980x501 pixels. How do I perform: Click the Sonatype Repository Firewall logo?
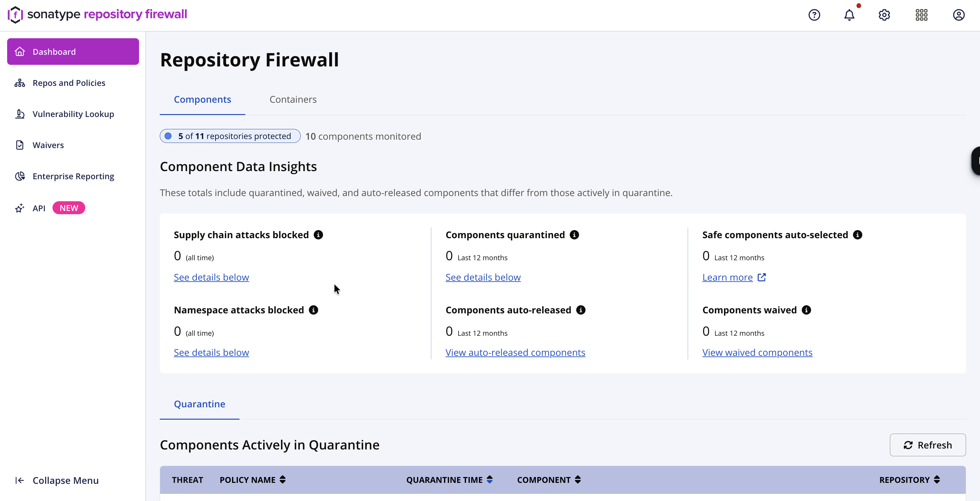[x=98, y=15]
